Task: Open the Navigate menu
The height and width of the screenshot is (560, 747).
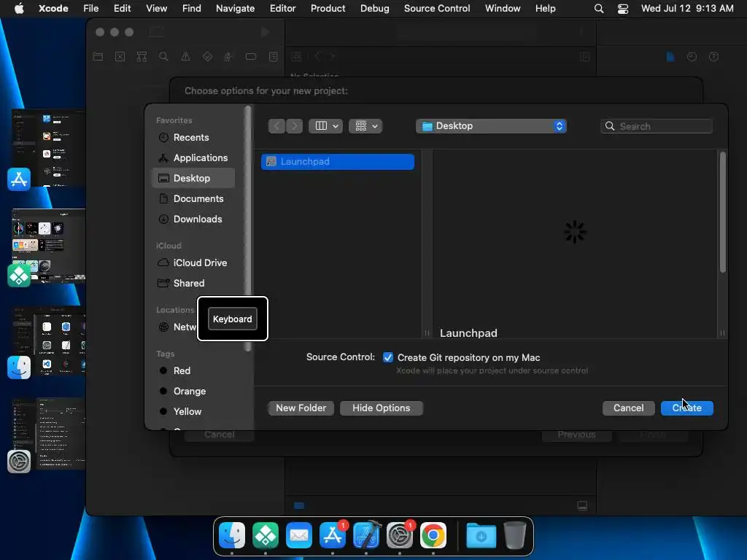Action: tap(236, 8)
